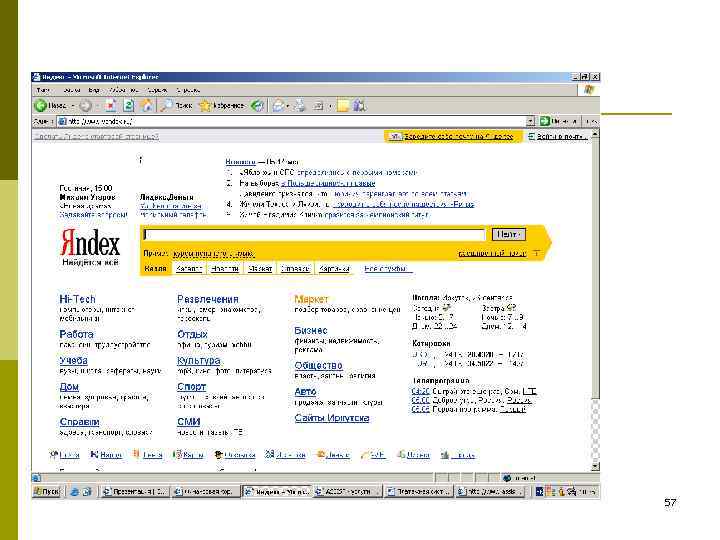Open the Edit (Правка) menu

(72, 90)
